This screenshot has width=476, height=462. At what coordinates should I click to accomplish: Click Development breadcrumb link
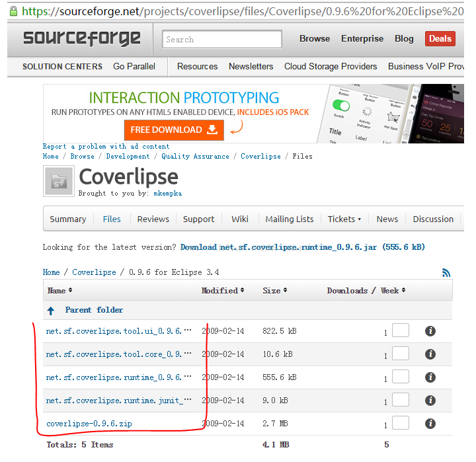(x=128, y=157)
